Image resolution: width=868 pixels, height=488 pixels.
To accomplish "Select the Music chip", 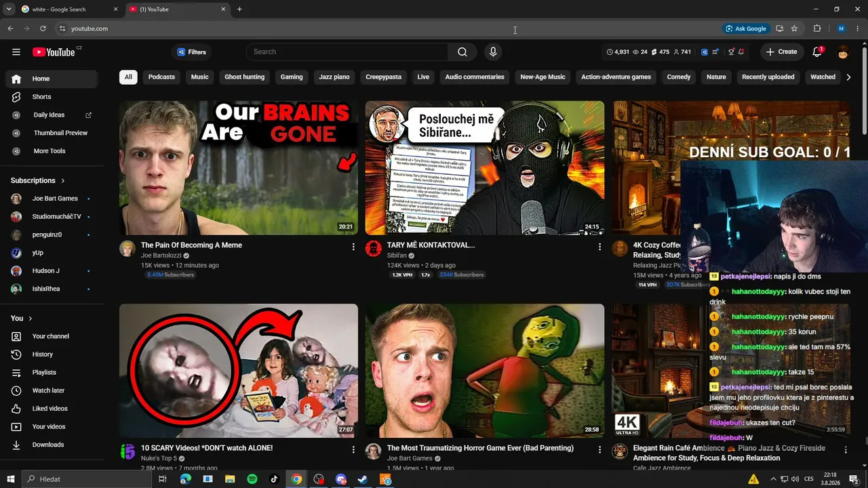I will point(199,77).
